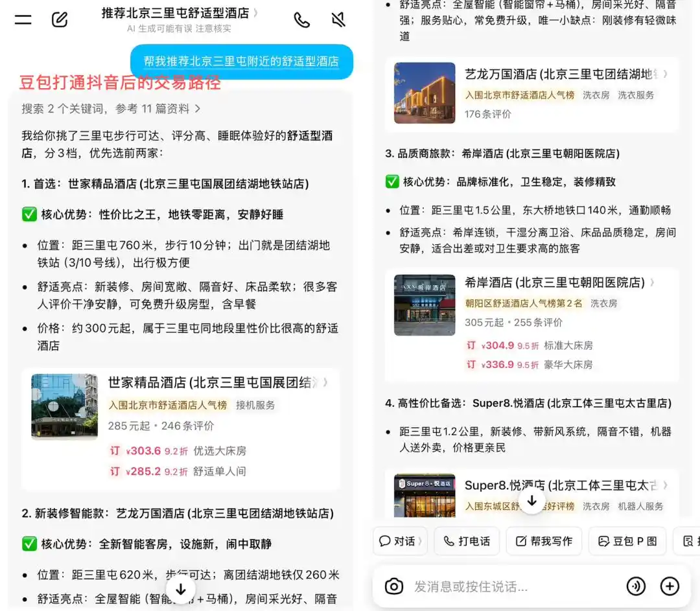The height and width of the screenshot is (611, 700).
Task: Open 艺龙万国酒店 card title chevron
Action: (x=665, y=74)
